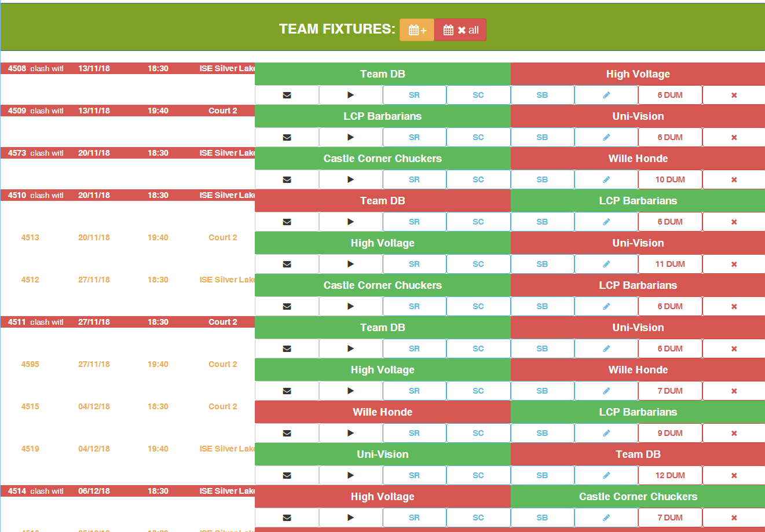Viewport: 765px width, 532px height.
Task: Email the Wille Honde vs LCP Barbarians fixture
Action: click(x=287, y=432)
